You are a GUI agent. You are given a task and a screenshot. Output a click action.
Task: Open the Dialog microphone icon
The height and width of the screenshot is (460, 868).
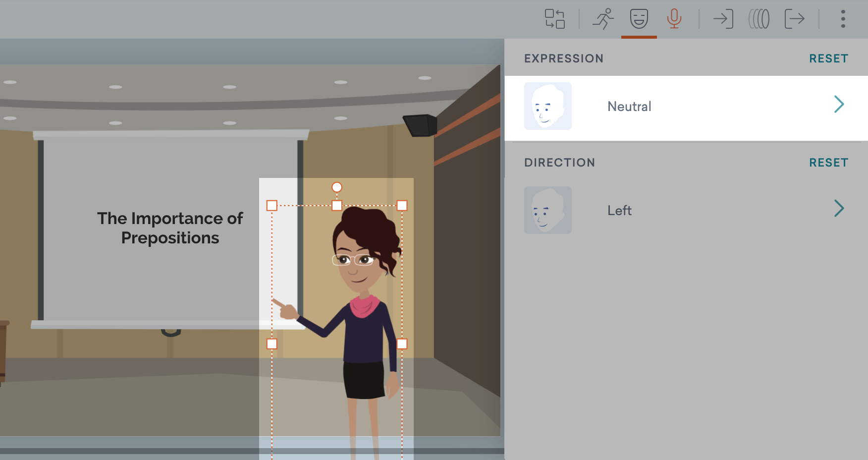coord(674,19)
